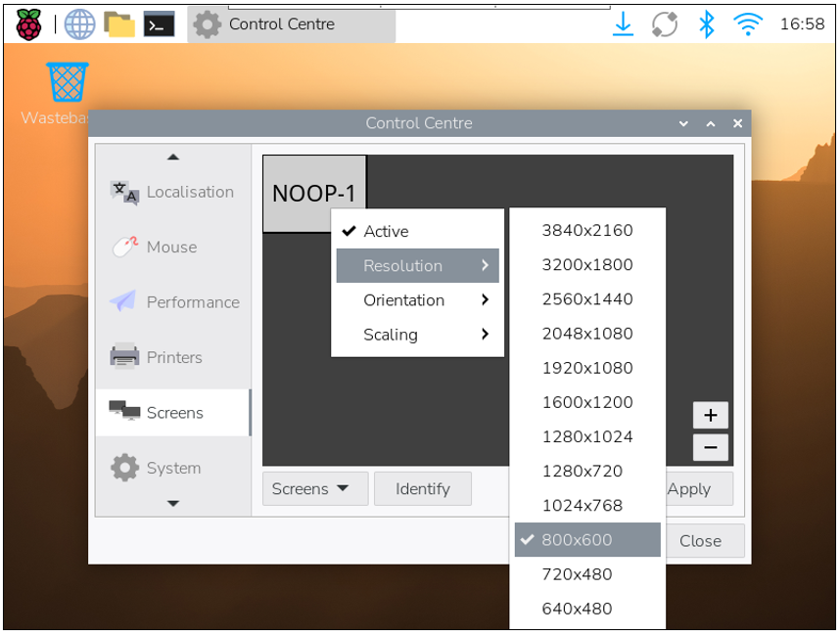Viewport: 840px width, 635px height.
Task: Click the Control Centre title bar text
Action: (x=419, y=123)
